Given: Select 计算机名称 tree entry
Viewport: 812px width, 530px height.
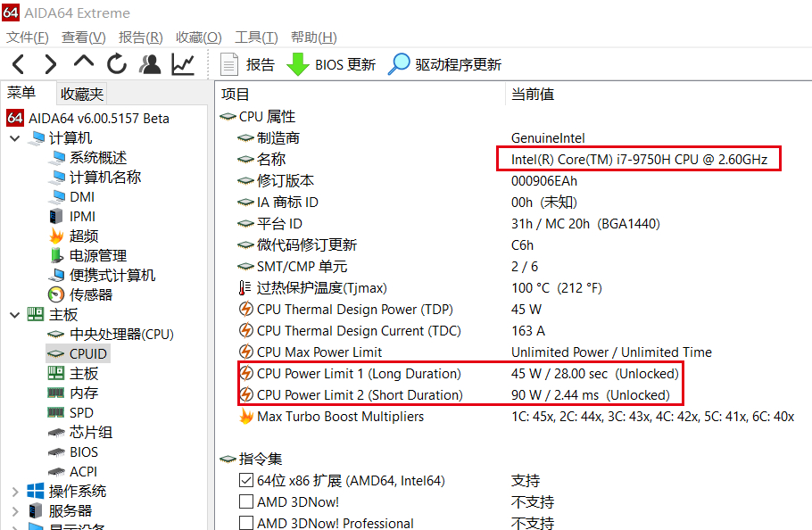Looking at the screenshot, I should click(x=105, y=177).
